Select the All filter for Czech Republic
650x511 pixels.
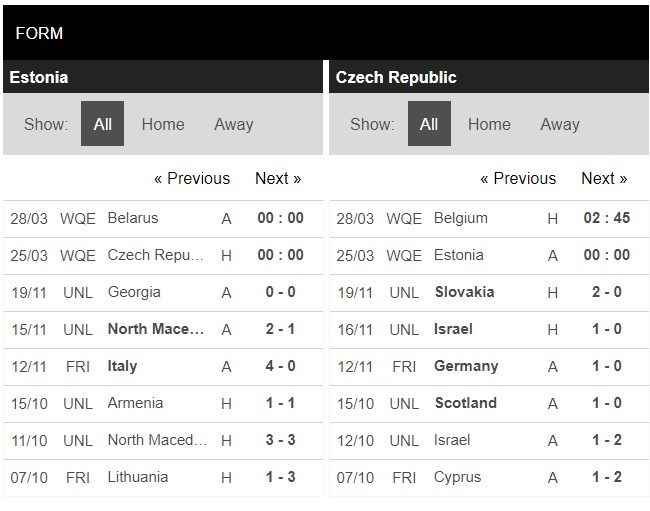coord(429,124)
